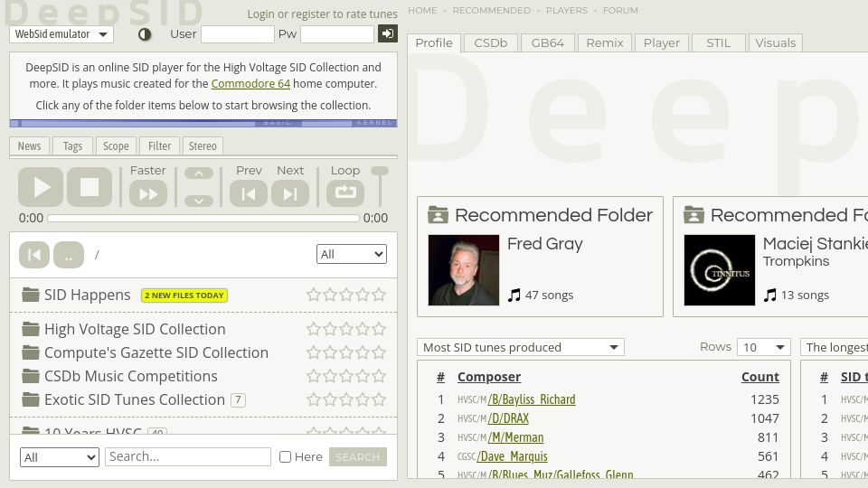Skip to previous tune with Prev

[249, 193]
